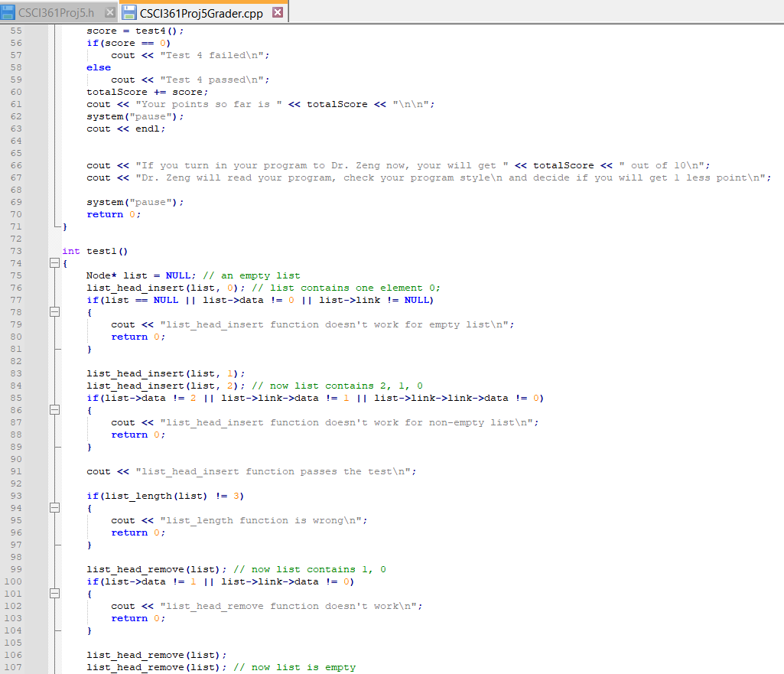Collapse the code block fold at line 86
This screenshot has width=784, height=674.
click(54, 410)
